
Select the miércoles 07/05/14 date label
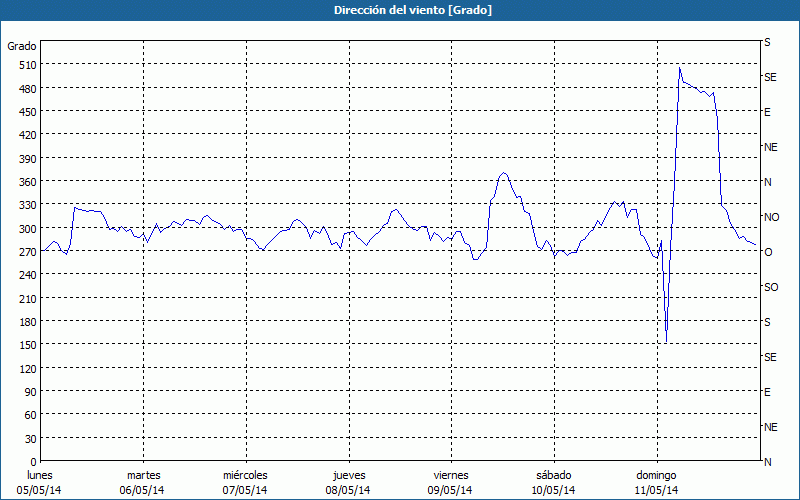click(x=245, y=482)
